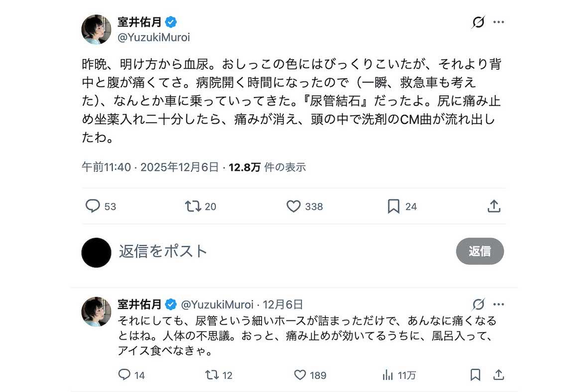
Task: Open the 12月6日 date link on follow-up
Action: [x=282, y=304]
